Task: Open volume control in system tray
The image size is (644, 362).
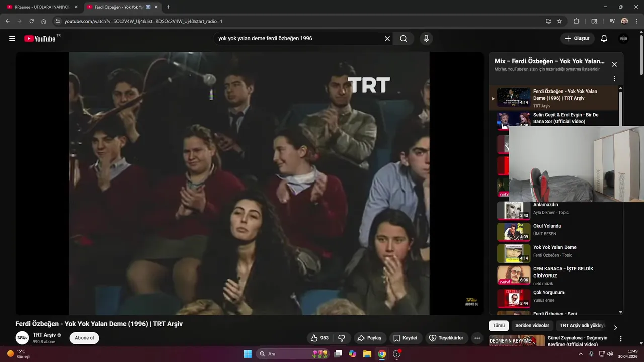Action: pyautogui.click(x=610, y=354)
